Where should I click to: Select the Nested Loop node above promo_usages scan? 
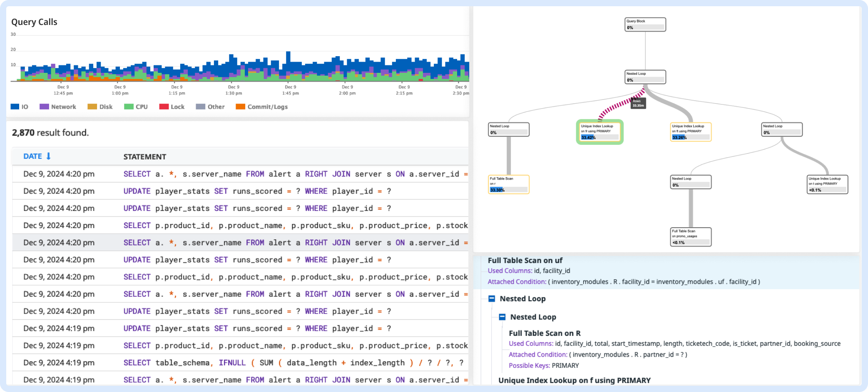[691, 182]
